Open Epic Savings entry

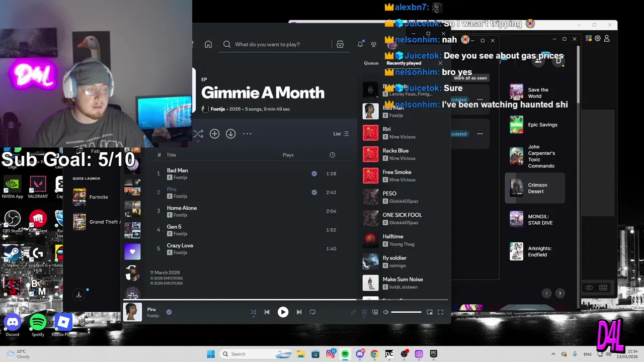click(535, 125)
